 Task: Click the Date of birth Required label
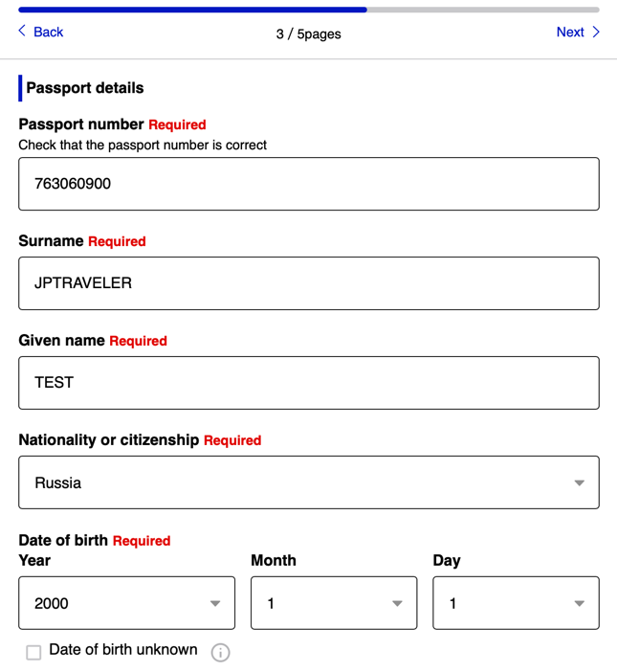coord(94,541)
